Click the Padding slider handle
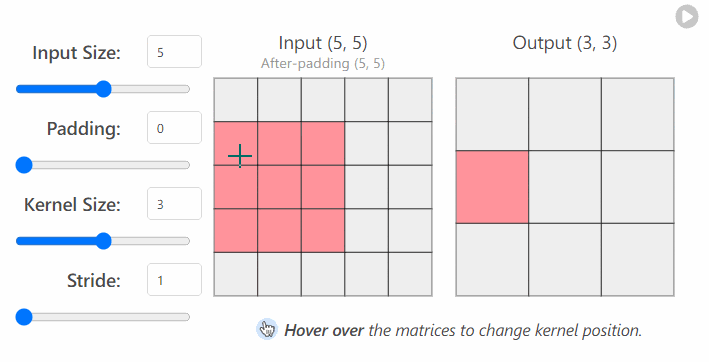709x362 pixels. tap(24, 165)
